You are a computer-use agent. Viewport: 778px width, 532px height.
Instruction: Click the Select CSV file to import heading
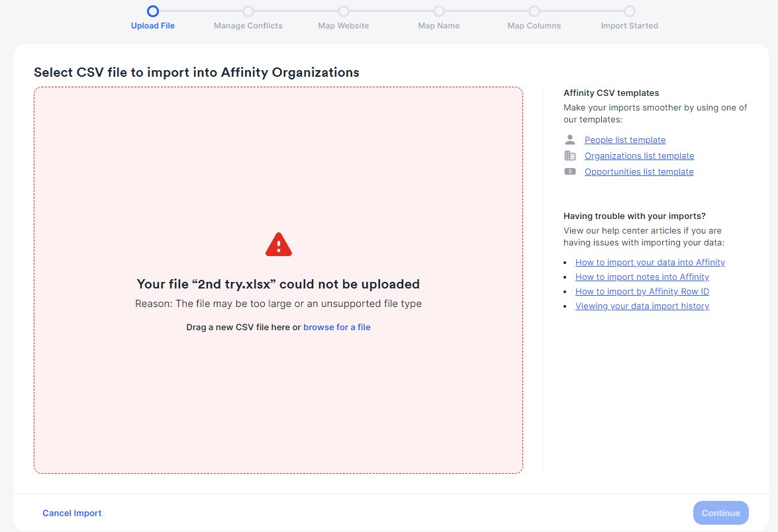[197, 72]
